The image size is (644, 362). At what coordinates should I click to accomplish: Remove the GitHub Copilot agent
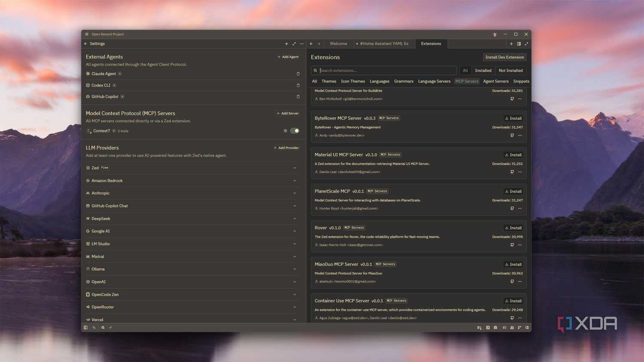(298, 97)
